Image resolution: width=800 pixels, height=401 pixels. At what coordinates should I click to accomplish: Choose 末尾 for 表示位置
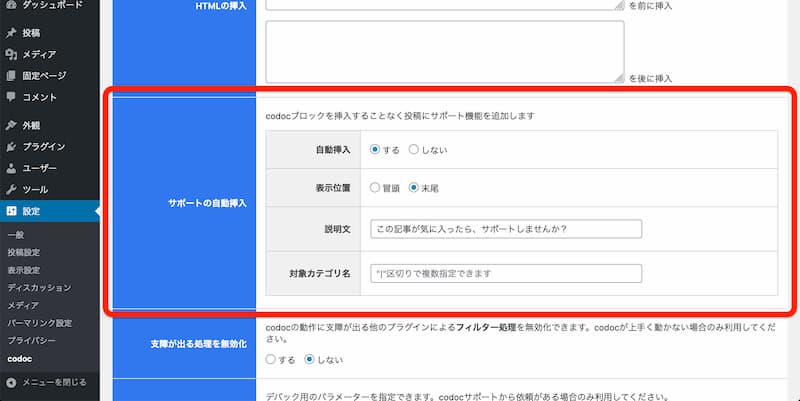coord(414,188)
